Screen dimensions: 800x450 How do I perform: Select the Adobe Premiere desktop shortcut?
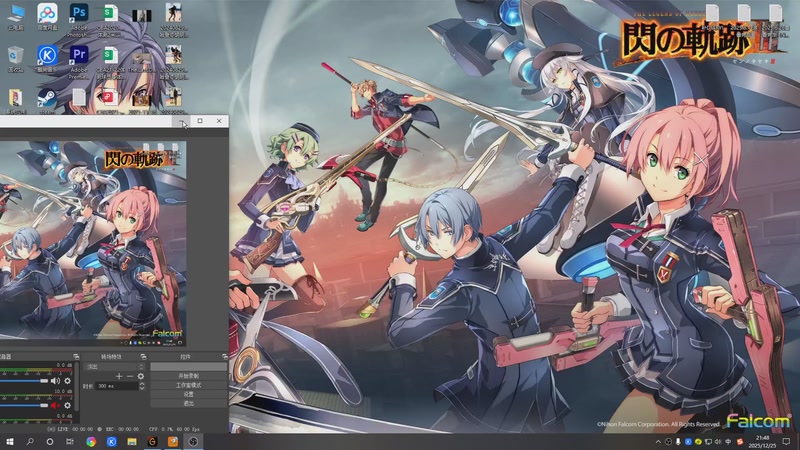point(79,62)
